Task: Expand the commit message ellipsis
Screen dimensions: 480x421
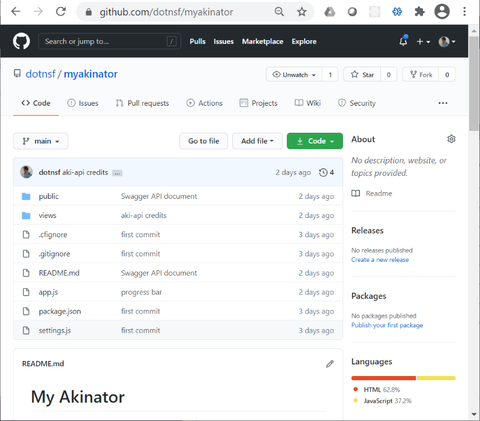Action: (x=117, y=173)
